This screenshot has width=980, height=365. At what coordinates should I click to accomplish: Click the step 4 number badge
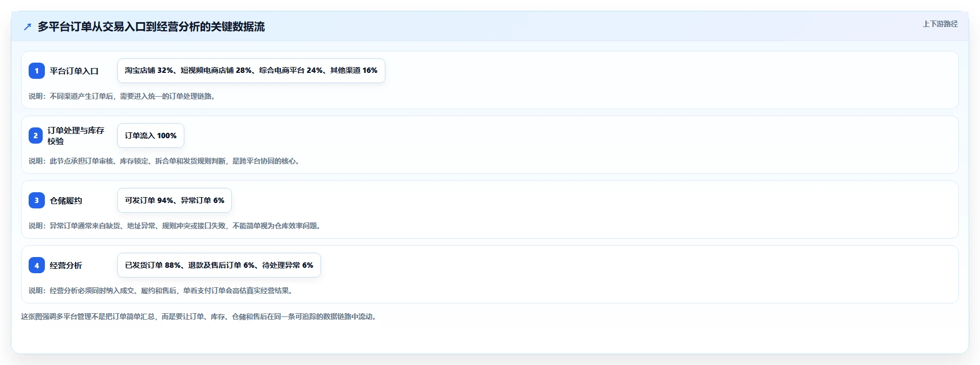click(x=37, y=265)
